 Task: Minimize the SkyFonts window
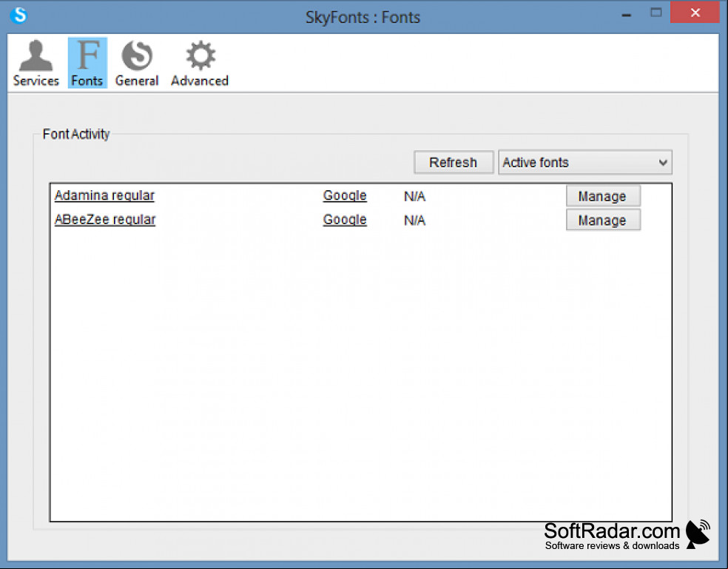627,14
